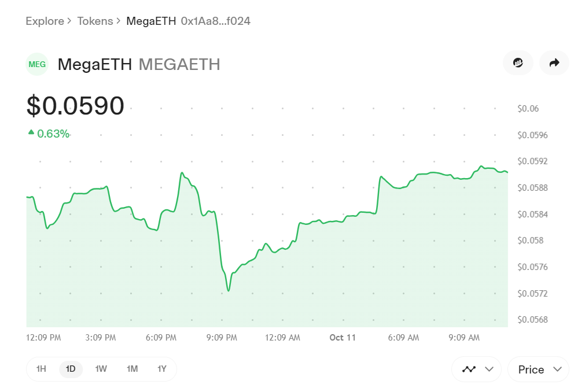Click the line chart type icon
This screenshot has width=574, height=392.
(x=469, y=369)
